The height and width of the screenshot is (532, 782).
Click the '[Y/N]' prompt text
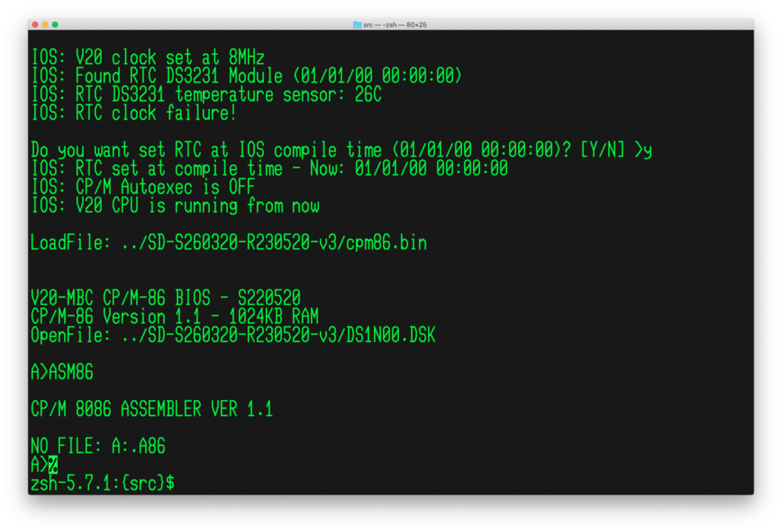coord(602,150)
